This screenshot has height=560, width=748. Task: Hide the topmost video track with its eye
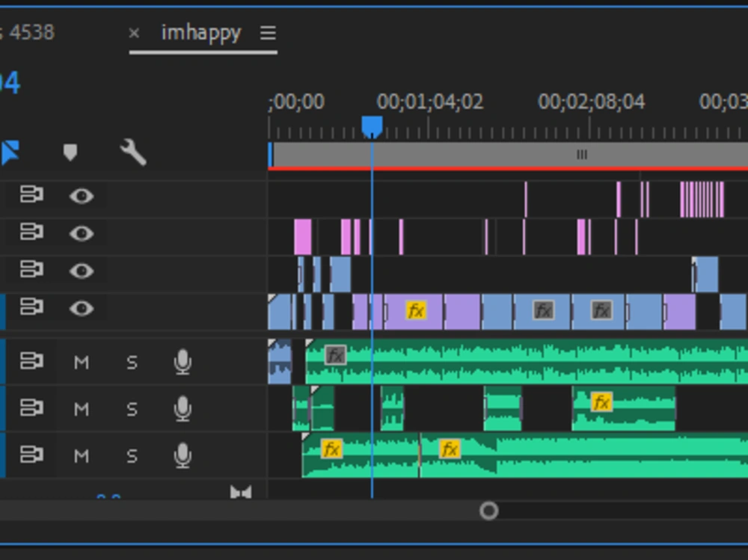[82, 196]
